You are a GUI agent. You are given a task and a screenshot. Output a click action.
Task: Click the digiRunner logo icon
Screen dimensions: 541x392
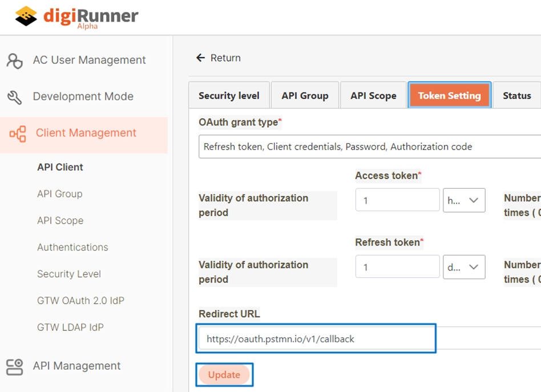[26, 17]
